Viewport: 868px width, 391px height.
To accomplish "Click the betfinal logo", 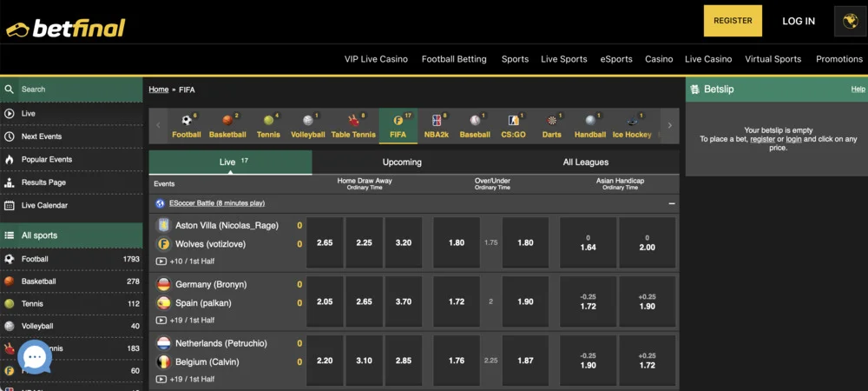I will point(65,28).
